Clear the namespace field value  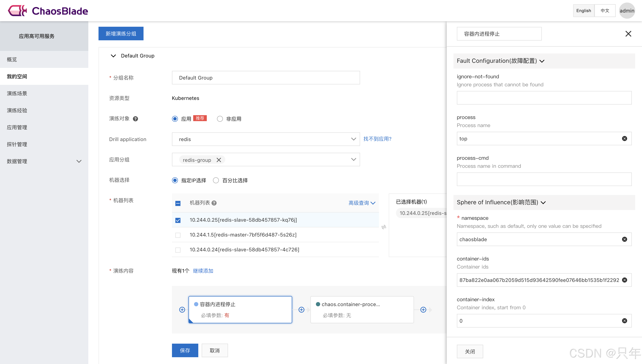[625, 239]
